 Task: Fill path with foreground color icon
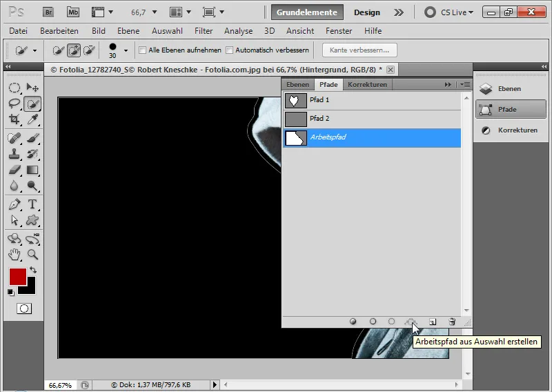tap(353, 321)
